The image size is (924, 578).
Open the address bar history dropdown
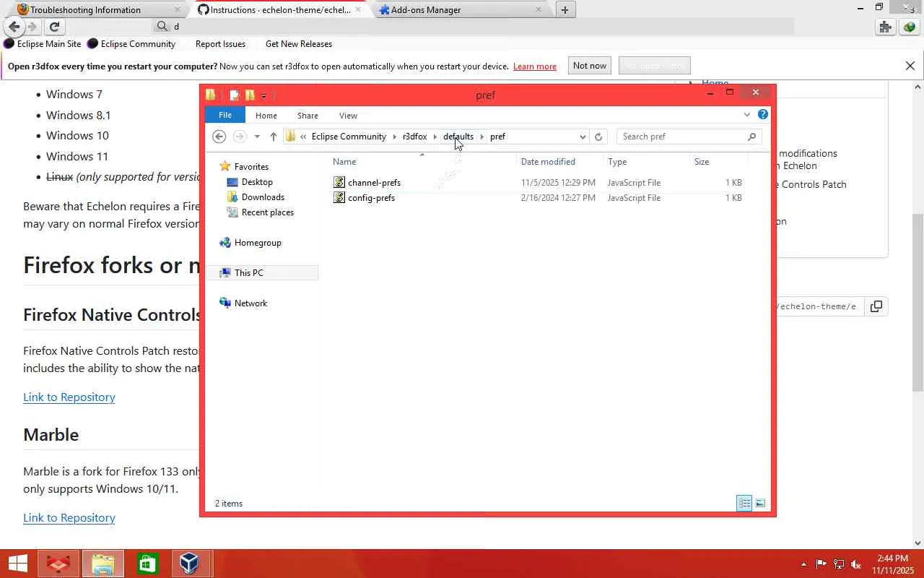583,137
